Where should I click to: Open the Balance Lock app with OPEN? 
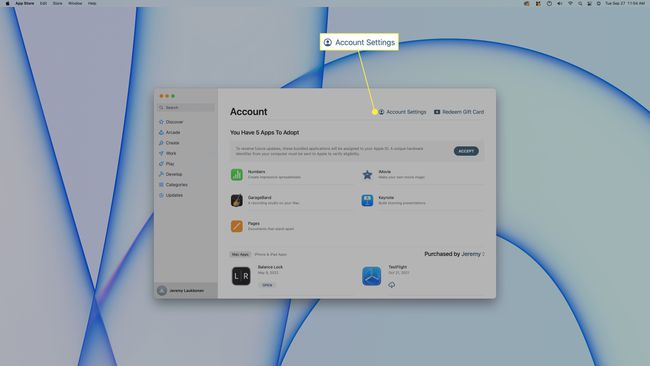267,285
